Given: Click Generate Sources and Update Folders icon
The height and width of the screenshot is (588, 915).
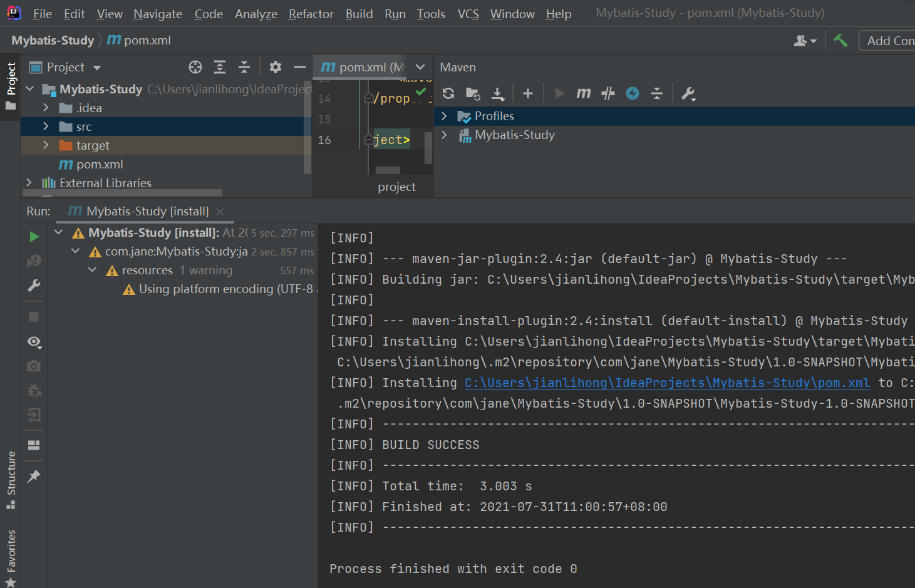Looking at the screenshot, I should tap(473, 93).
